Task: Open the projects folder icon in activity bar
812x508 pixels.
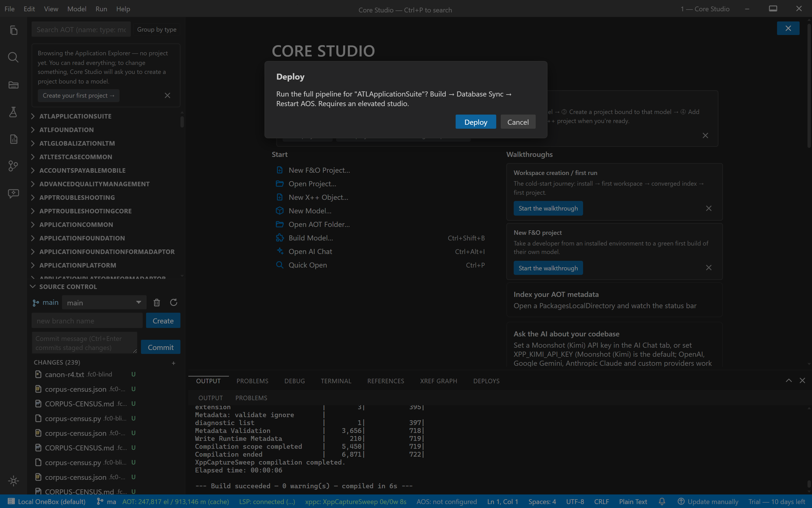Action: [x=14, y=85]
